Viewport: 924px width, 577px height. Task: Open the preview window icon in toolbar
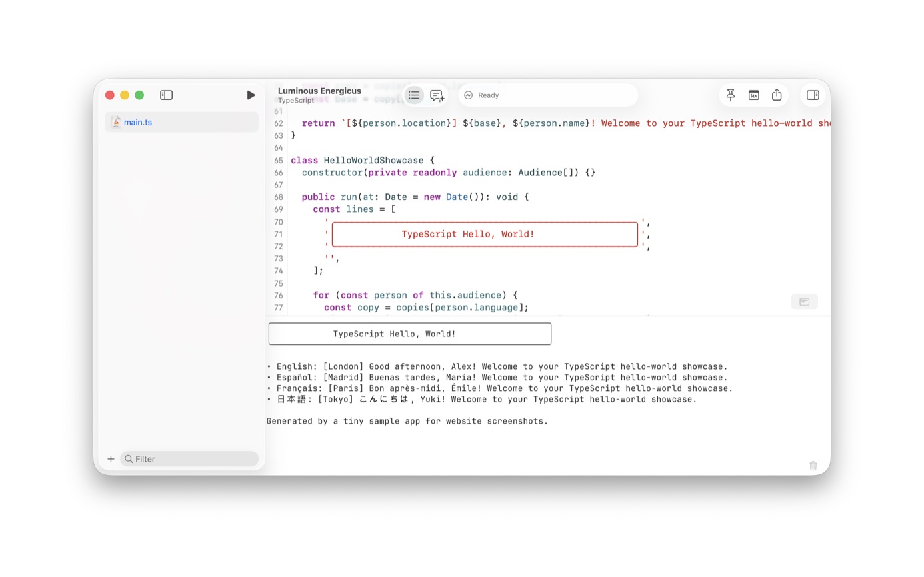click(x=754, y=95)
